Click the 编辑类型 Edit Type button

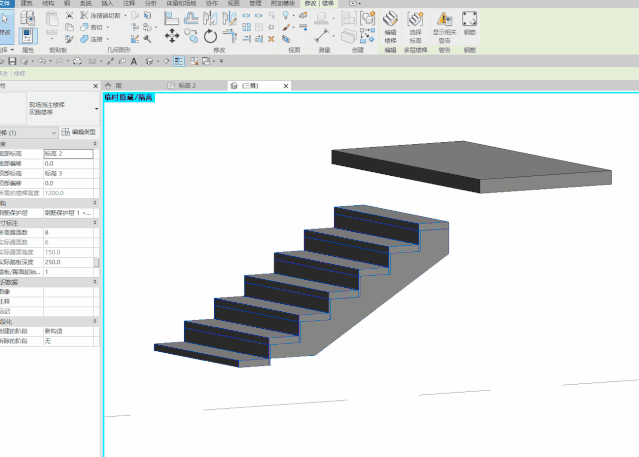click(x=79, y=132)
